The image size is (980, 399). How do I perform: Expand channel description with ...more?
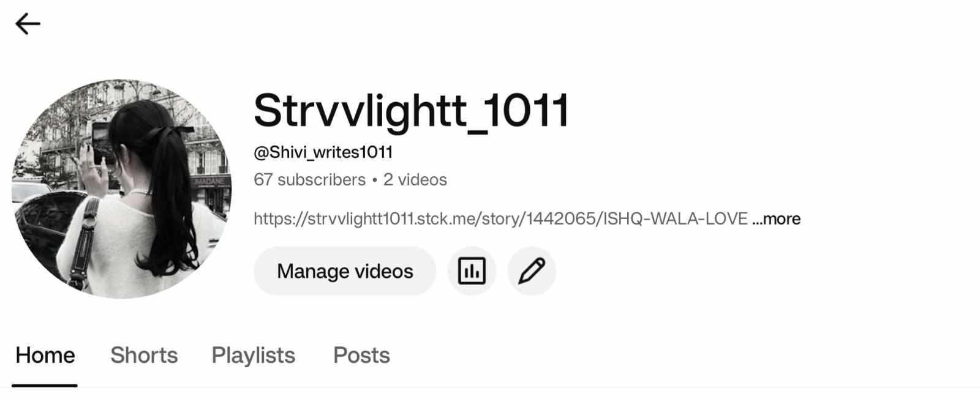(x=776, y=219)
